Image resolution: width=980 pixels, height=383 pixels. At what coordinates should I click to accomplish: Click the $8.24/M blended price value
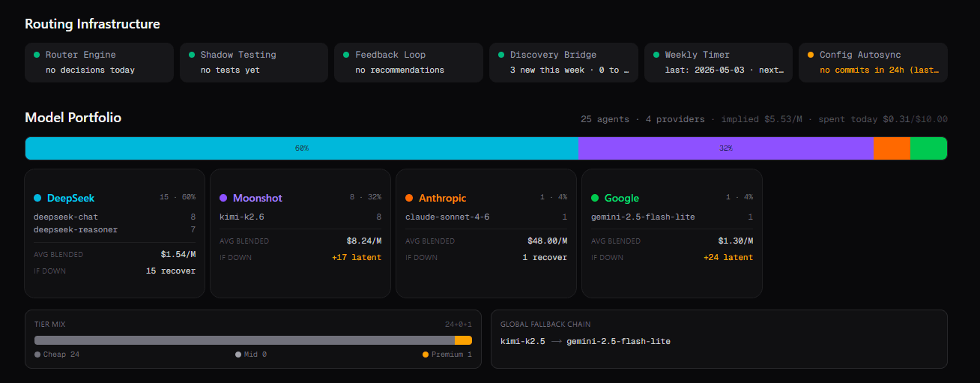pos(363,241)
